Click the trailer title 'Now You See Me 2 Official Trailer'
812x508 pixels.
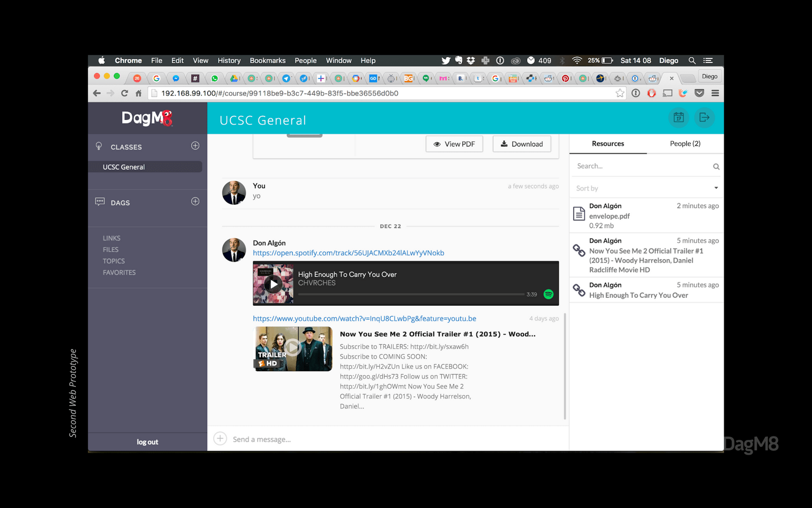(x=437, y=334)
